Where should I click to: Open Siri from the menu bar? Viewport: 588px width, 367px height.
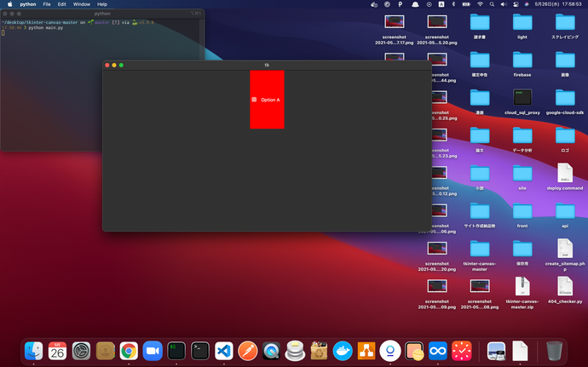tap(527, 4)
